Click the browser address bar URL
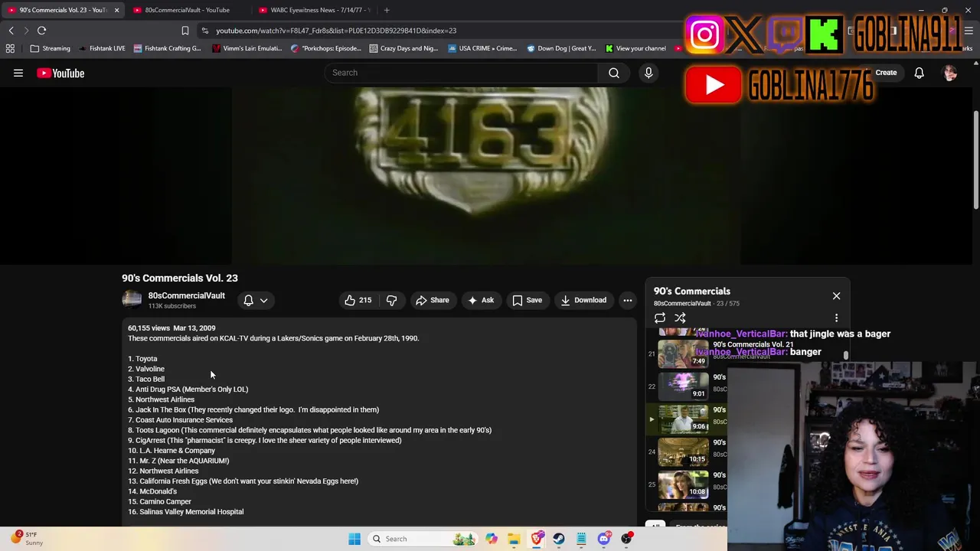This screenshot has height=551, width=980. (336, 31)
